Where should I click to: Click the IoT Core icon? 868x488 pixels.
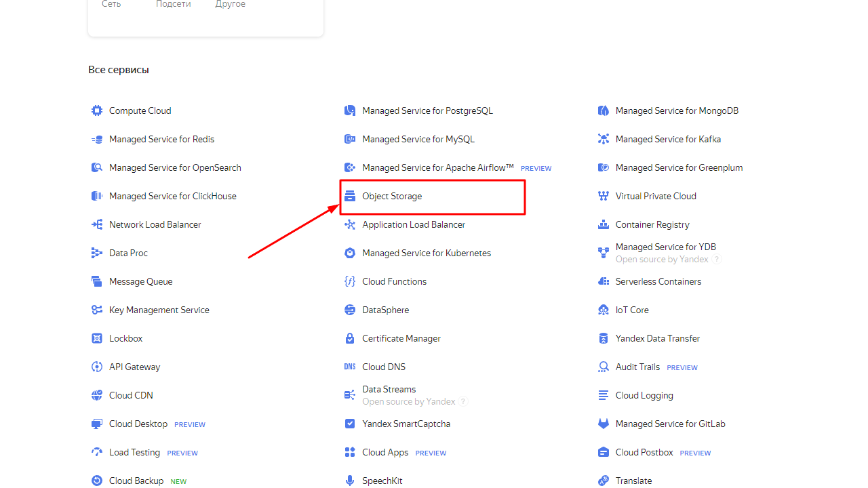pyautogui.click(x=604, y=310)
